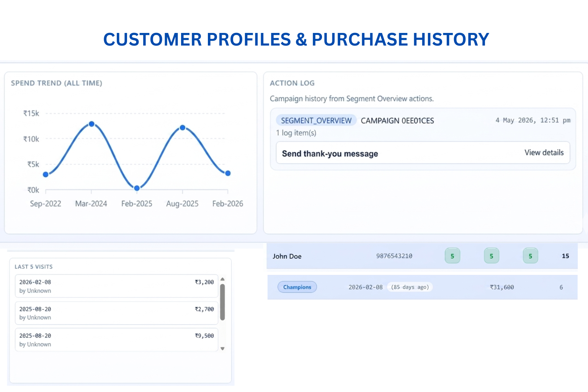The width and height of the screenshot is (588, 392).
Task: Click last visit date 2026-02-08 in Champions row
Action: (x=366, y=287)
